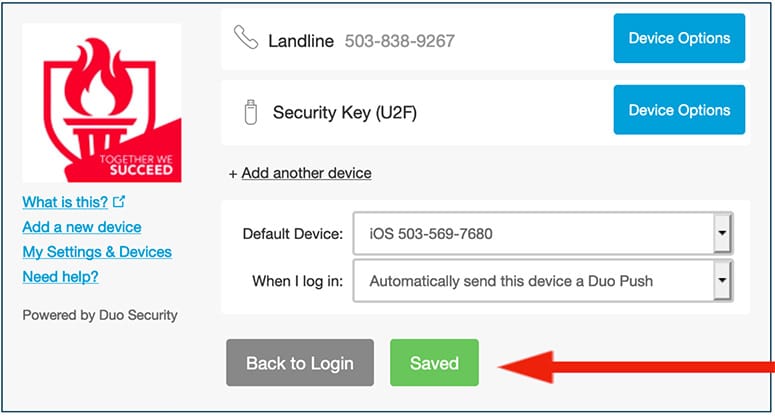
Task: Click Add a new device link
Action: point(82,227)
